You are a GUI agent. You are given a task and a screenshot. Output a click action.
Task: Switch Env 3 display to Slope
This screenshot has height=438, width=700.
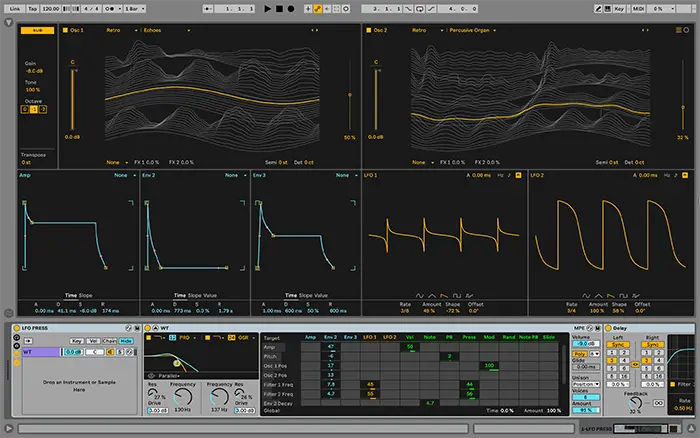pos(308,296)
